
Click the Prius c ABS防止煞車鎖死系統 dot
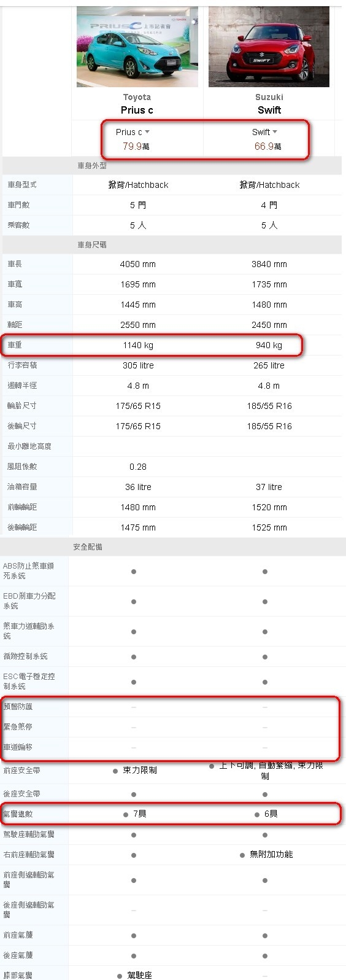[134, 572]
